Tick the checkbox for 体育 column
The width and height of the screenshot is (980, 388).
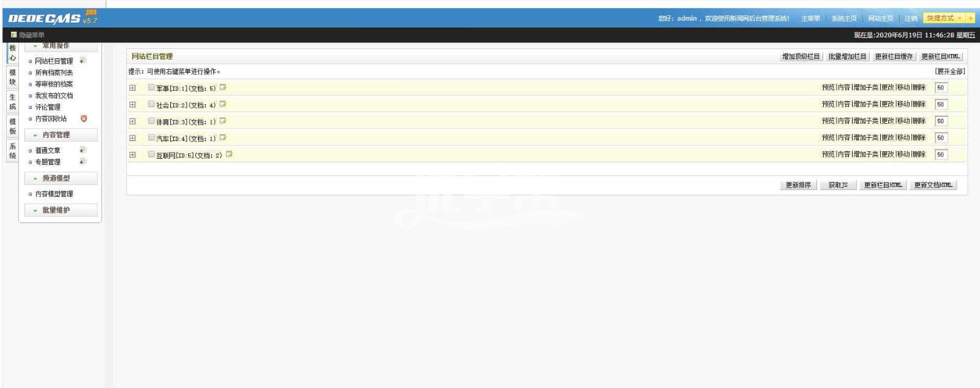151,121
